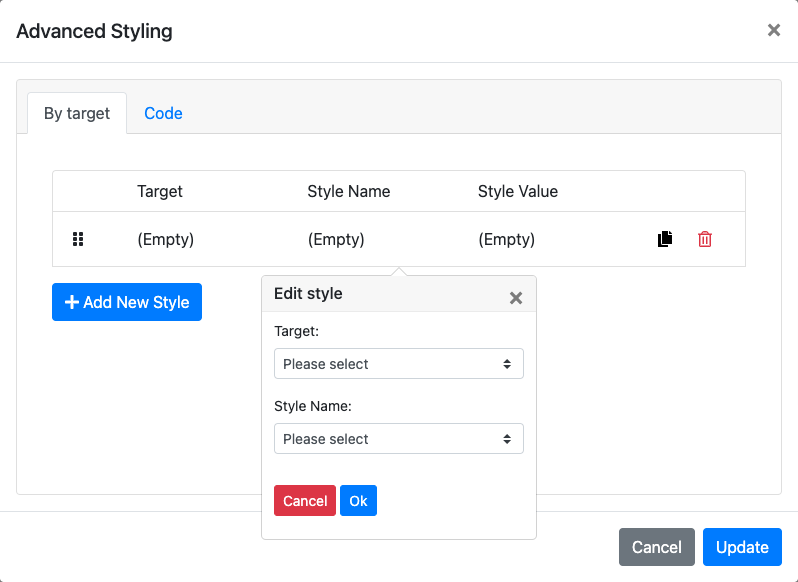
Task: Grab the row drag handle icon
Action: 78,239
